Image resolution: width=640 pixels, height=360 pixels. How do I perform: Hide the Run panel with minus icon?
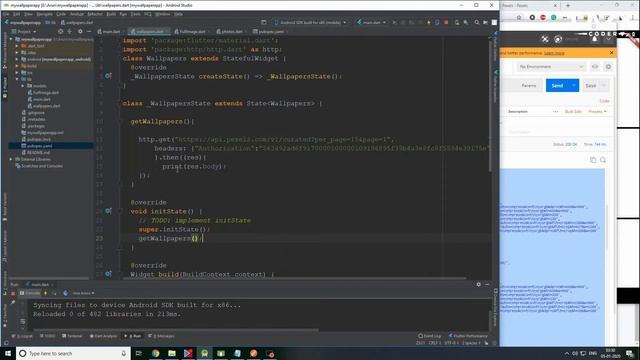[x=487, y=284]
